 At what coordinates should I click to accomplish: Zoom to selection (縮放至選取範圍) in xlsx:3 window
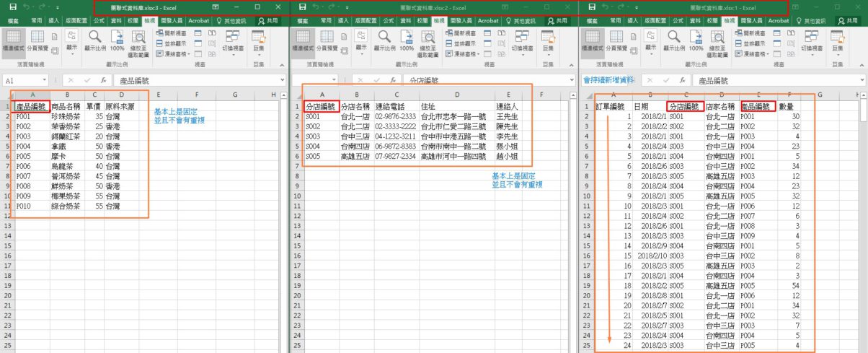click(x=140, y=43)
